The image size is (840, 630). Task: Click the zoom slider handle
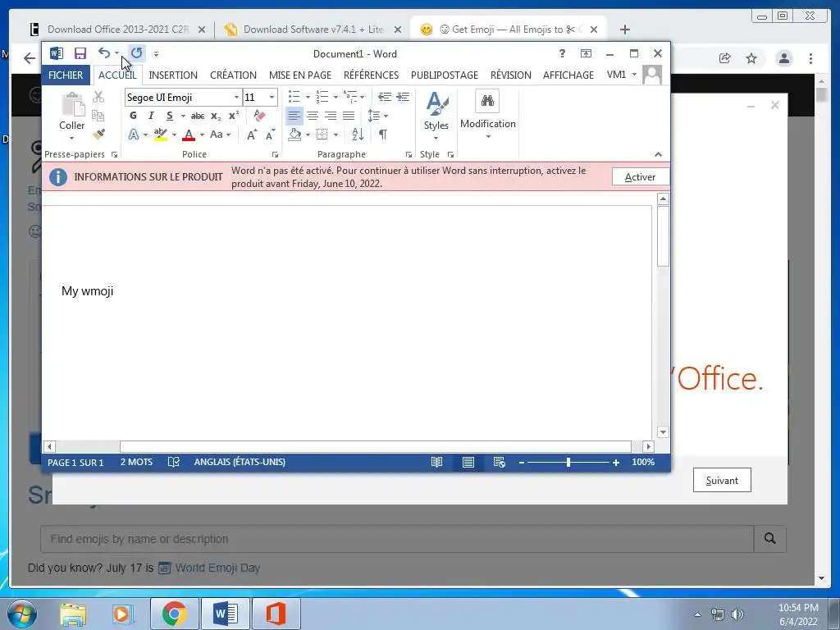click(568, 462)
